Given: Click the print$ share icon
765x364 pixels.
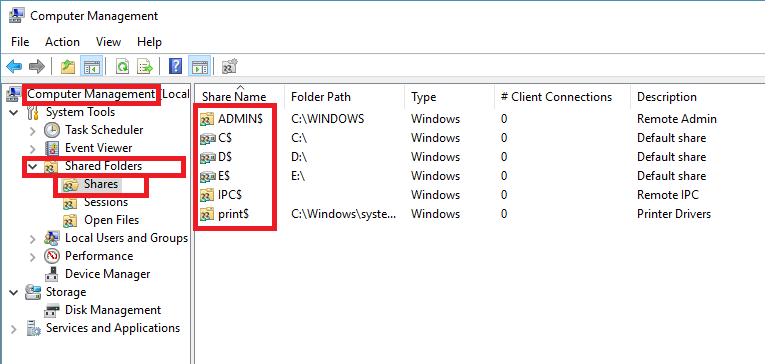Looking at the screenshot, I should [208, 214].
